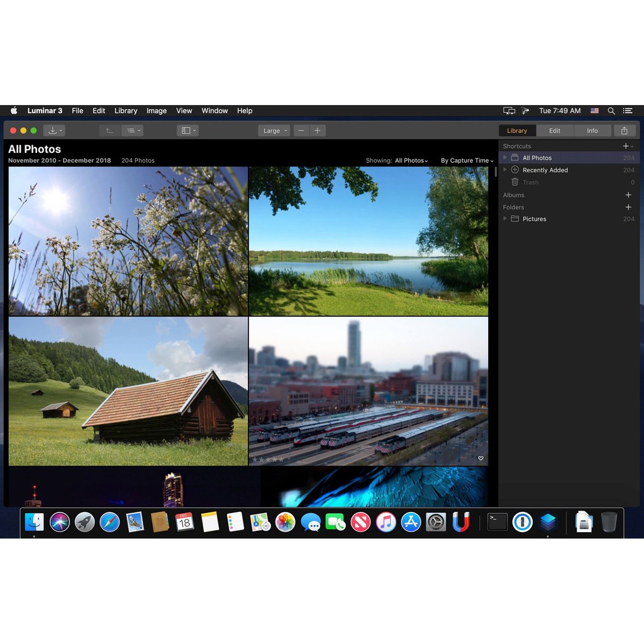The width and height of the screenshot is (644, 644).
Task: Add a new folder with Folders plus icon
Action: tap(628, 207)
